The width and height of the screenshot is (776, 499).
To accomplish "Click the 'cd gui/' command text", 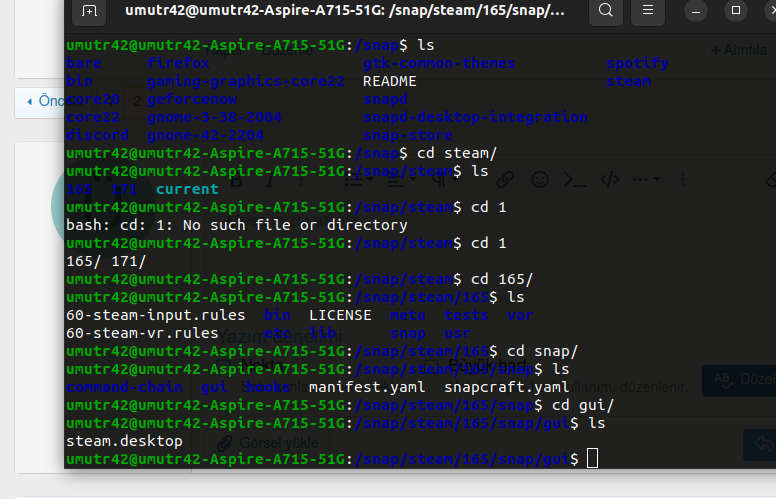I will click(x=583, y=405).
